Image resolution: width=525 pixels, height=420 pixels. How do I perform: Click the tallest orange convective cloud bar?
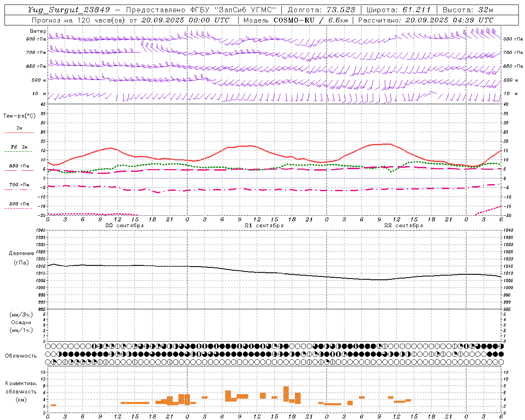[x=286, y=394]
